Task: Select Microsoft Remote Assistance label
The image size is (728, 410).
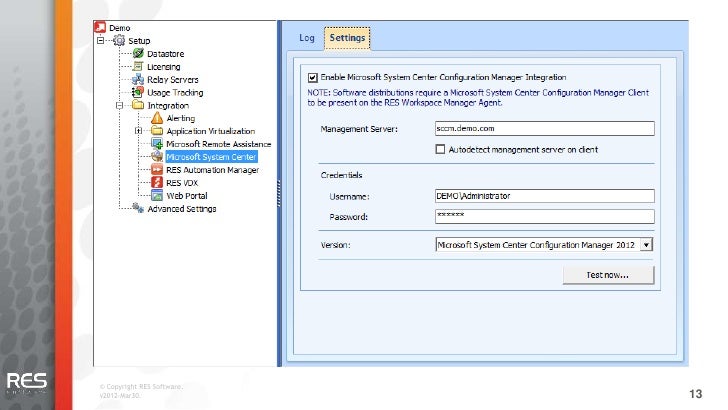Action: [x=219, y=144]
